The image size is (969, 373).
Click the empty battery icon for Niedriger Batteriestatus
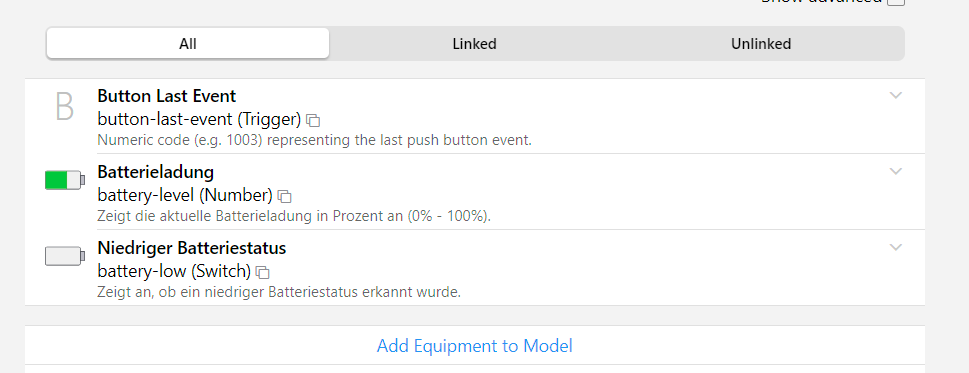click(65, 256)
